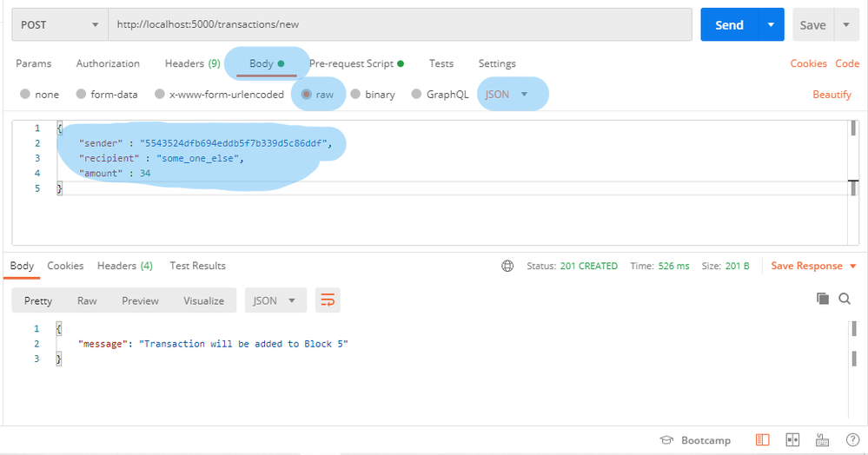868x455 pixels.
Task: Open the request body JSON format dropdown
Action: tap(507, 94)
